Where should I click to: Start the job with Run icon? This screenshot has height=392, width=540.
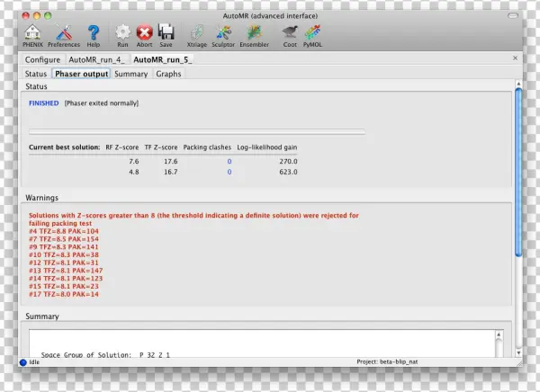[122, 35]
